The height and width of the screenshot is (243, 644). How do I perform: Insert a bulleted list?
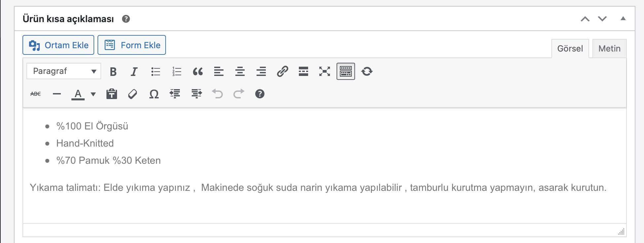(x=155, y=71)
